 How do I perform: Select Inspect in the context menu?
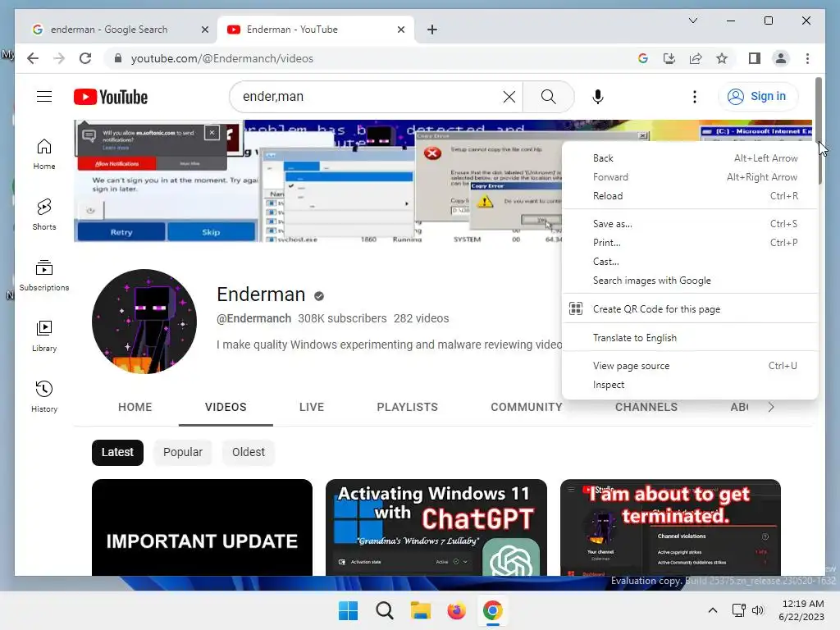pyautogui.click(x=690, y=385)
